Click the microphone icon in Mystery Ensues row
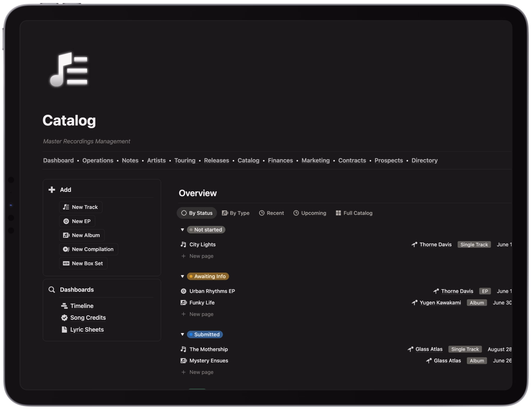532x410 pixels. point(429,361)
